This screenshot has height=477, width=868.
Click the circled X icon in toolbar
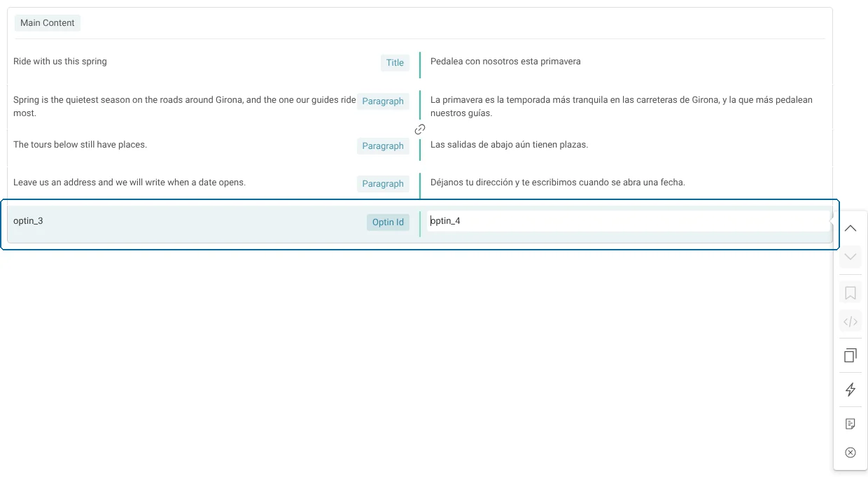pyautogui.click(x=850, y=453)
